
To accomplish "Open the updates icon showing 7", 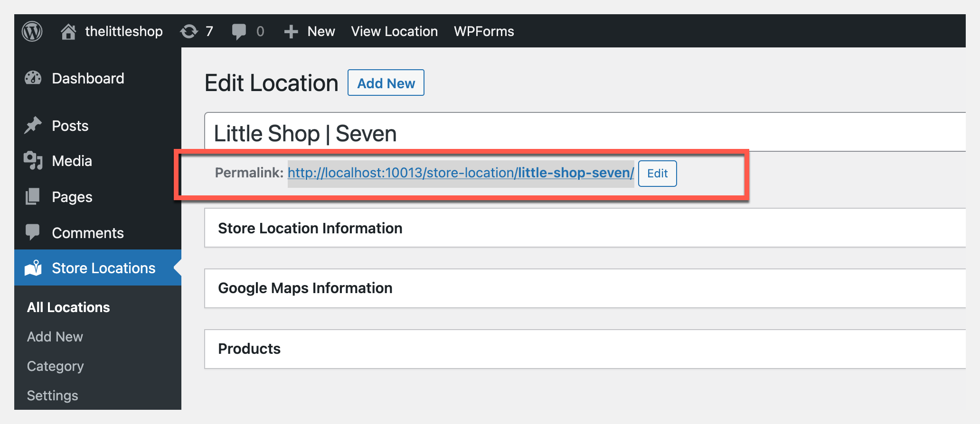I will click(189, 31).
